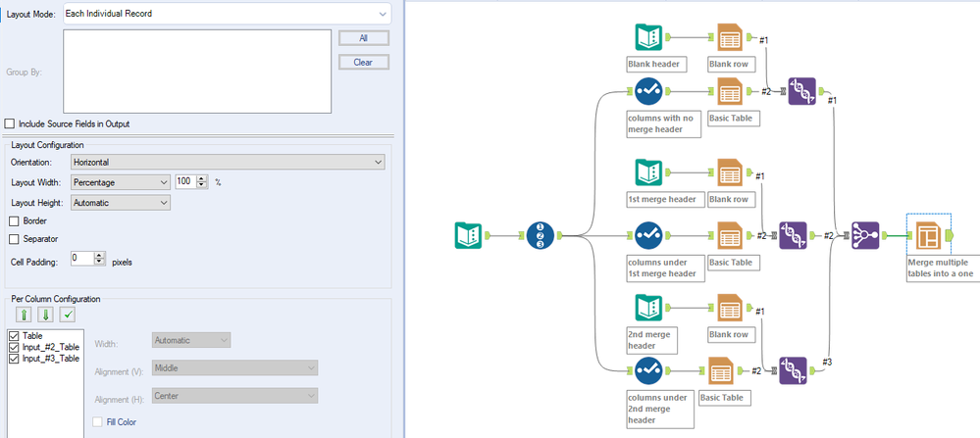Click the Clear button beside Group By
Screen dimensions: 980x438
pyautogui.click(x=364, y=63)
